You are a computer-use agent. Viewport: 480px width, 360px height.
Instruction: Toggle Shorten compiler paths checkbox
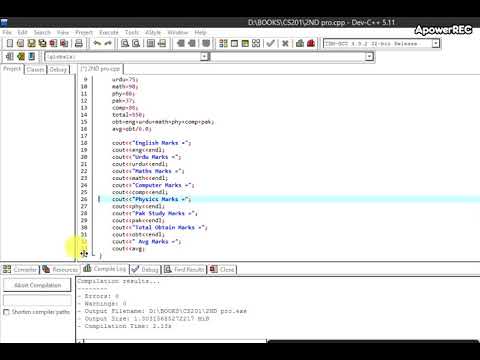6,312
